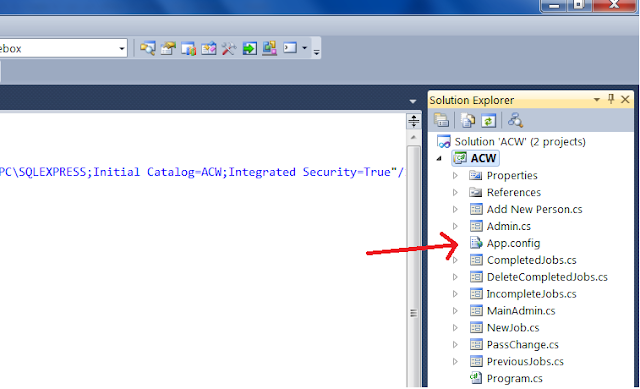Expand the PreviousJobs.cs node
The height and width of the screenshot is (389, 640).
456,362
